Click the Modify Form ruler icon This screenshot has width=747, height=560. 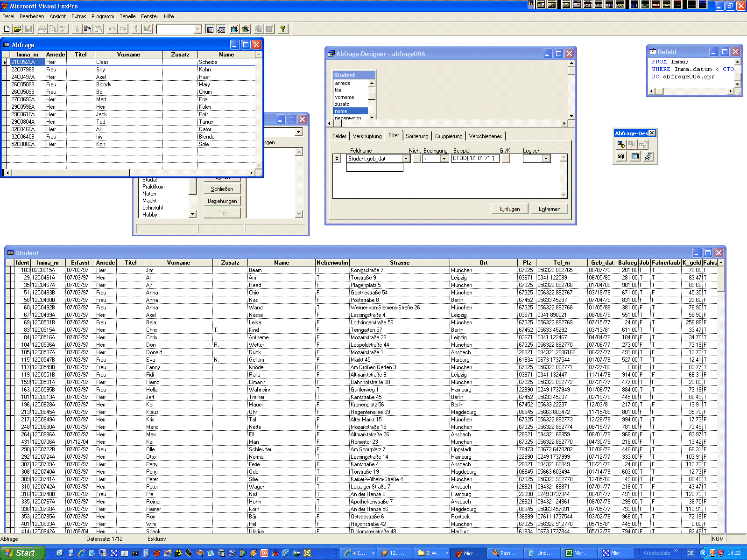click(x=148, y=29)
